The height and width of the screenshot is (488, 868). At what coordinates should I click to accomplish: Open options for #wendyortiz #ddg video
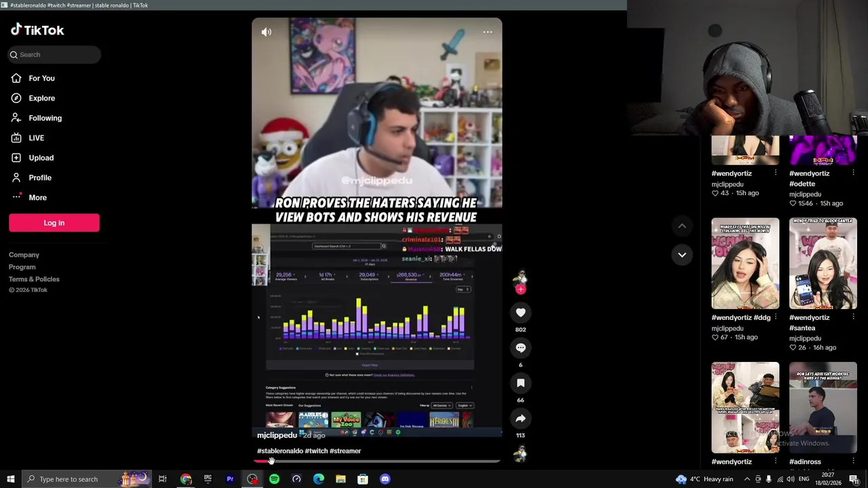coord(776,317)
